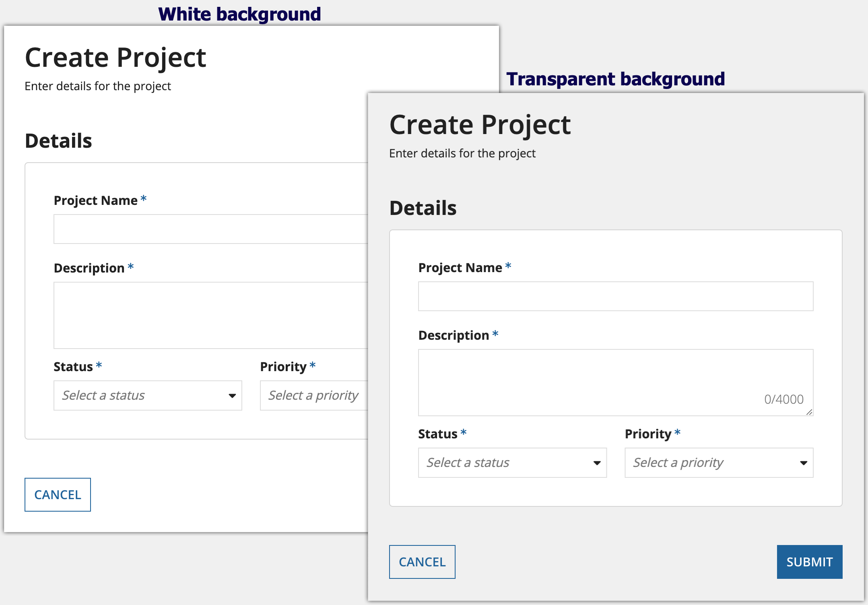Click 'Enter details for the project' in transparent dialog
868x605 pixels.
tap(462, 153)
